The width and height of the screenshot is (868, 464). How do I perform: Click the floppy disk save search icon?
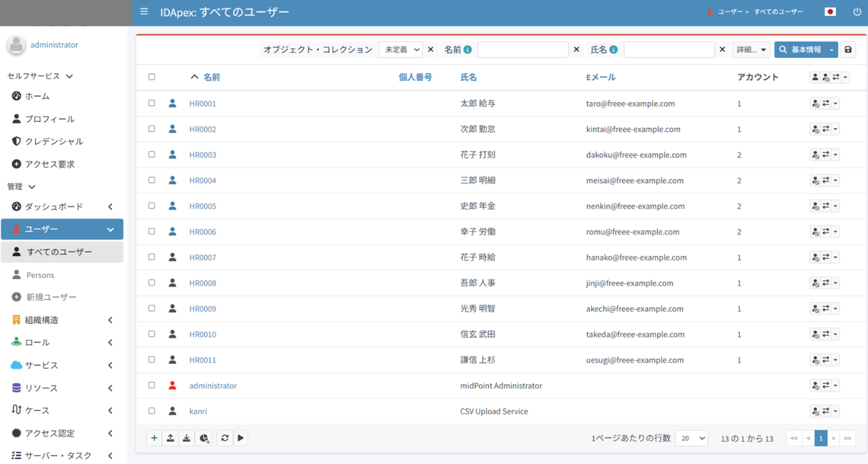[848, 50]
